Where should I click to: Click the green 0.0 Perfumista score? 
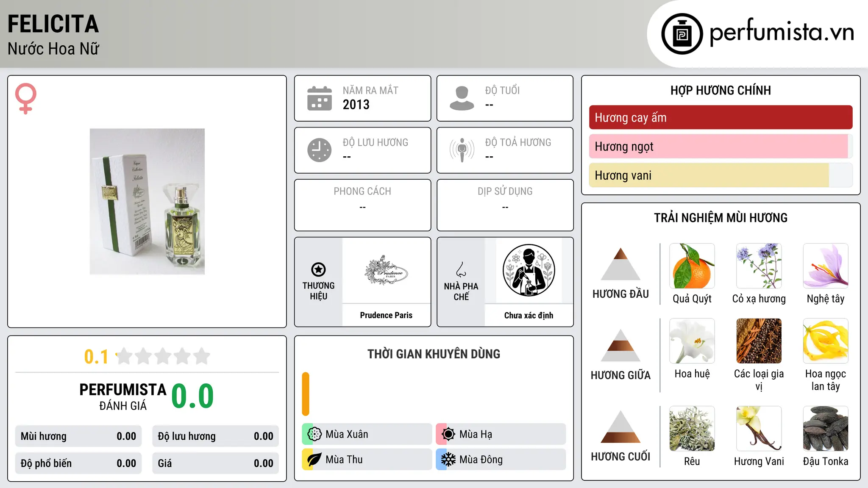point(192,396)
